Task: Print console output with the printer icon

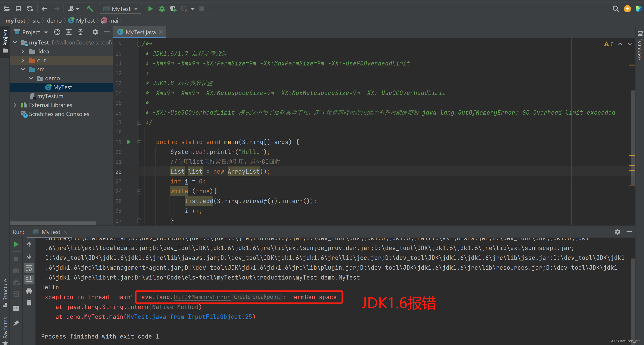Action: pos(29,292)
